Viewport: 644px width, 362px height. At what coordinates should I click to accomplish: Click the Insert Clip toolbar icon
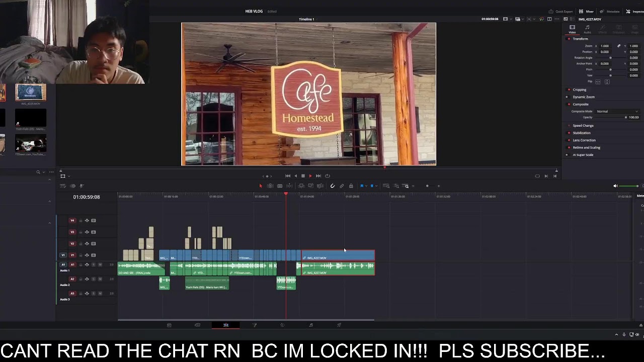coord(301,186)
